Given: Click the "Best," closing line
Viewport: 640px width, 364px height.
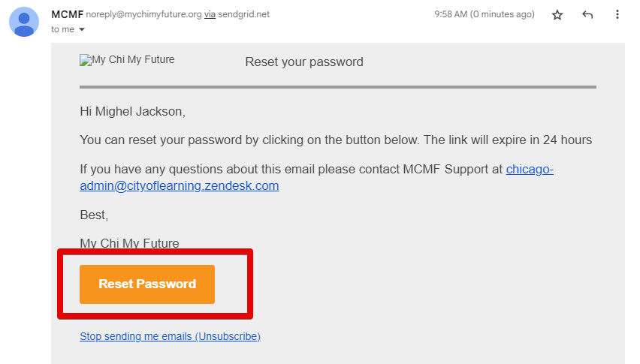Looking at the screenshot, I should (94, 215).
